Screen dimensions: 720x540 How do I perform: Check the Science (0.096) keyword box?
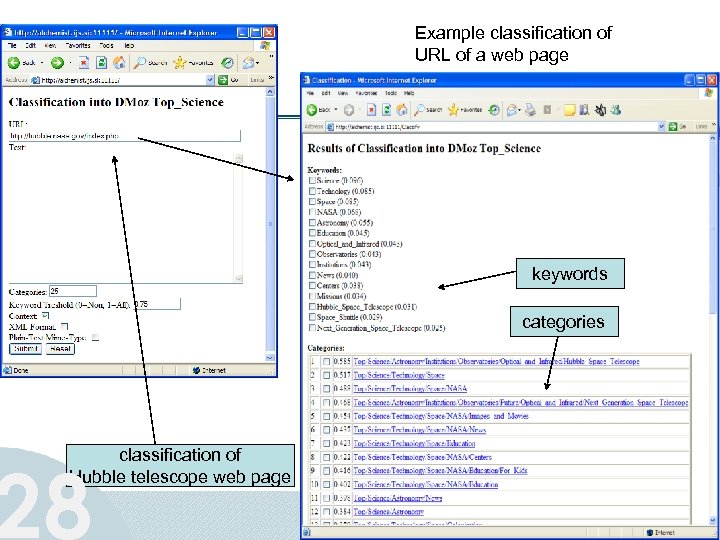(x=312, y=180)
